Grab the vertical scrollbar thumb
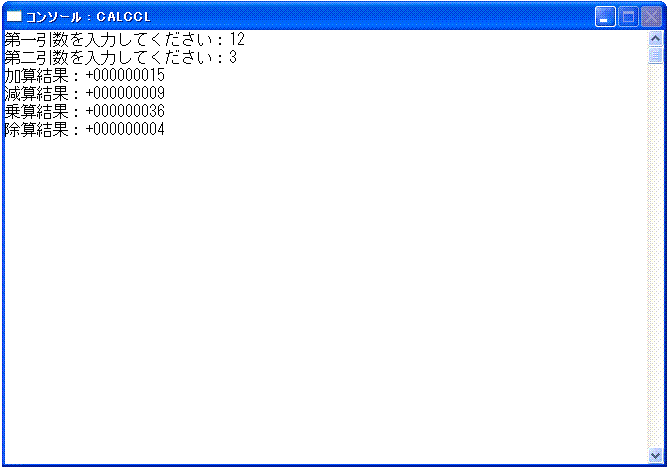The width and height of the screenshot is (668, 468). (655, 55)
